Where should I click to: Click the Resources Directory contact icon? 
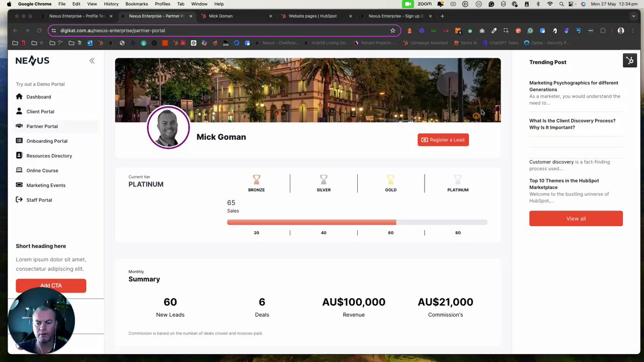click(19, 155)
